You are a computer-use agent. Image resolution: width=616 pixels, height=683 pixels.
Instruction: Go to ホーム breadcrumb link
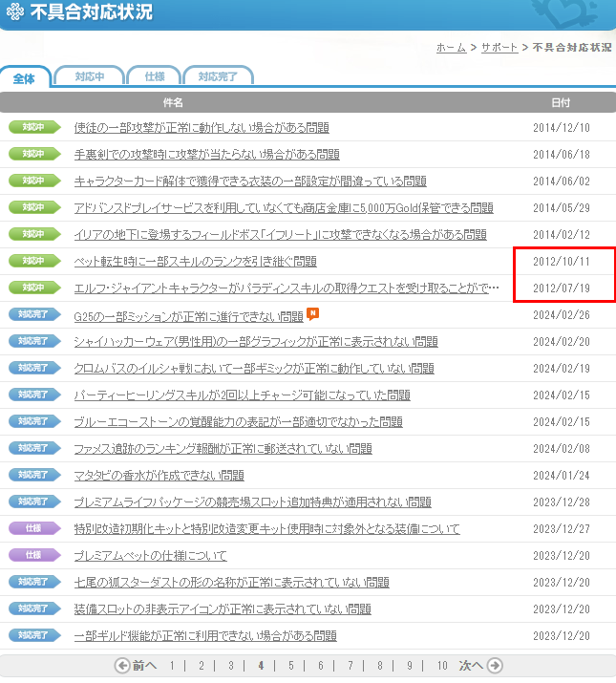coord(451,47)
